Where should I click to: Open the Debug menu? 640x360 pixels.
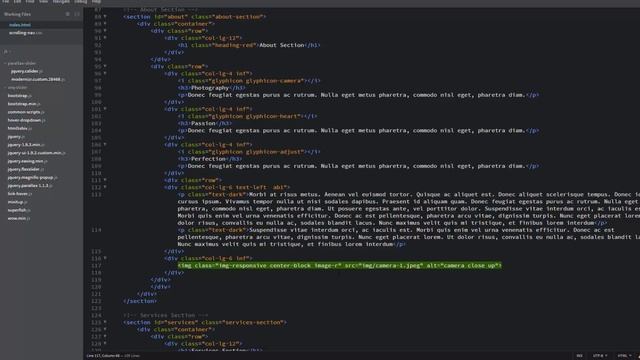point(80,2)
